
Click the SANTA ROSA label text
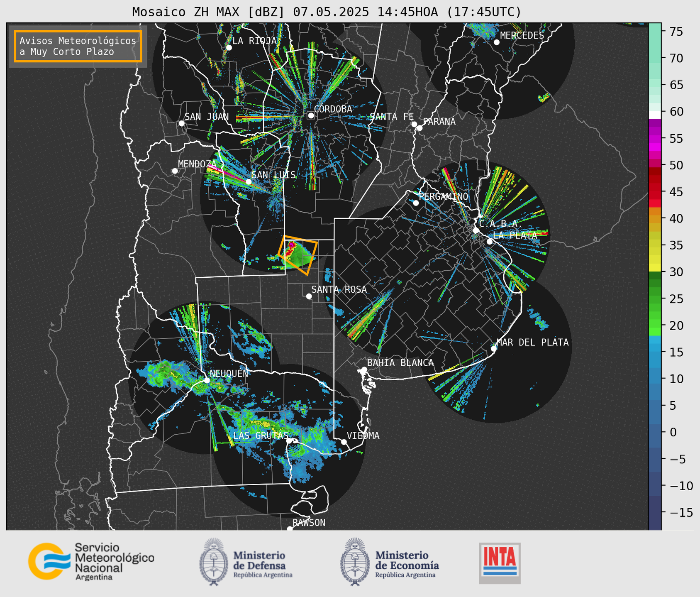[x=339, y=289]
